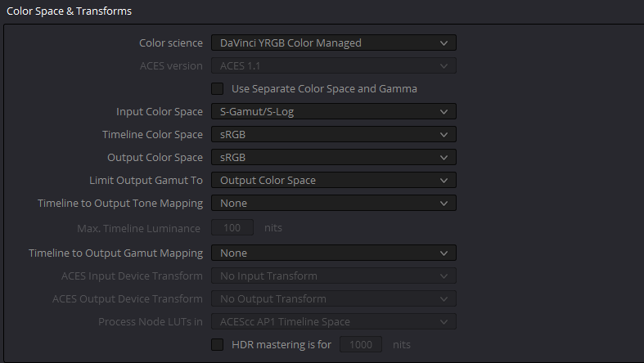Open the Limit Output Gamut To dropdown

point(334,180)
